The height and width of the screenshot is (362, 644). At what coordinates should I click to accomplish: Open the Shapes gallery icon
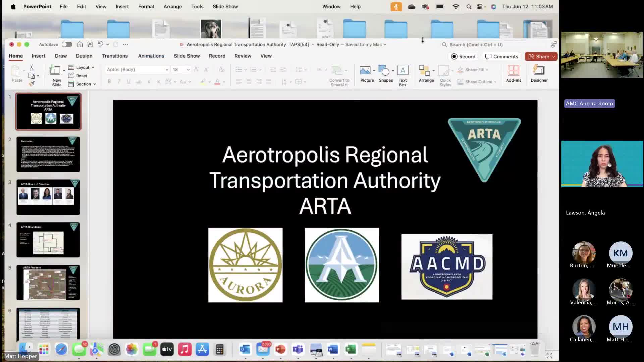(x=384, y=71)
